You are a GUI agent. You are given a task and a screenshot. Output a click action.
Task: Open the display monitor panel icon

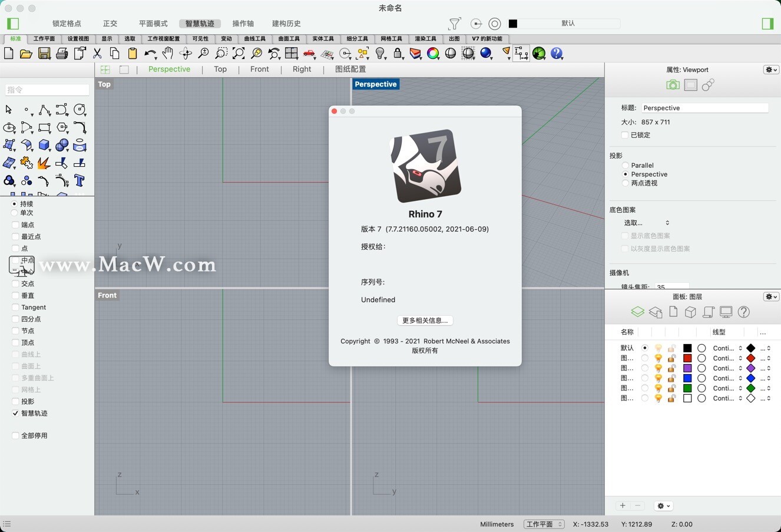pos(726,312)
